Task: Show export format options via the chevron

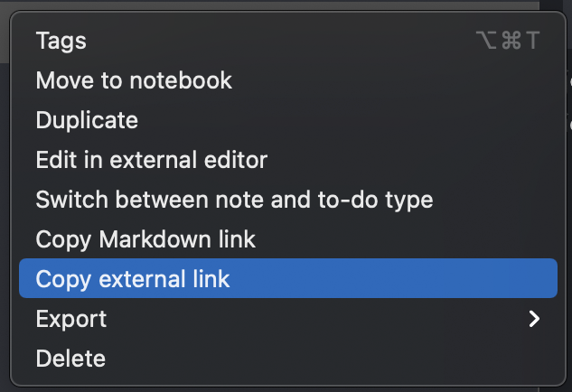Action: coord(534,319)
